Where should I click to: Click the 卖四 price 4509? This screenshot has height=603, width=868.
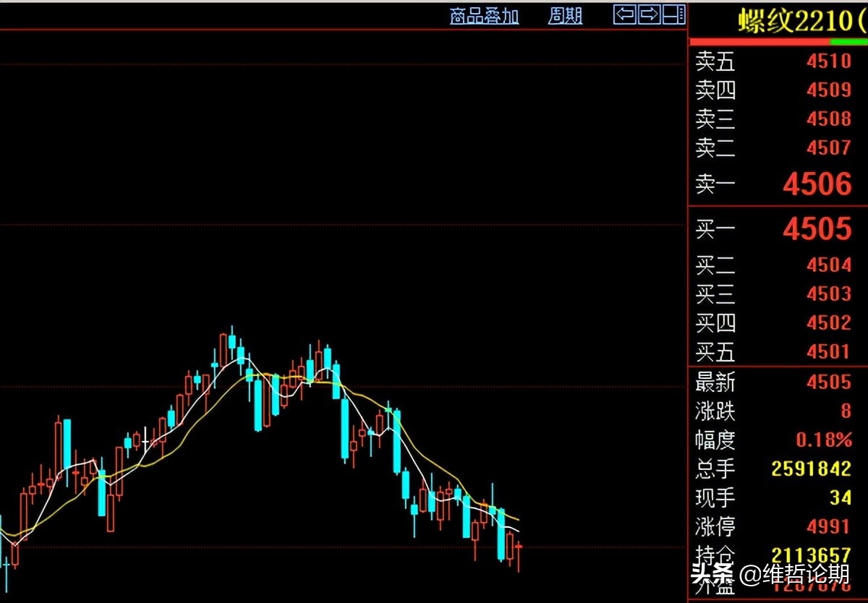pos(829,90)
